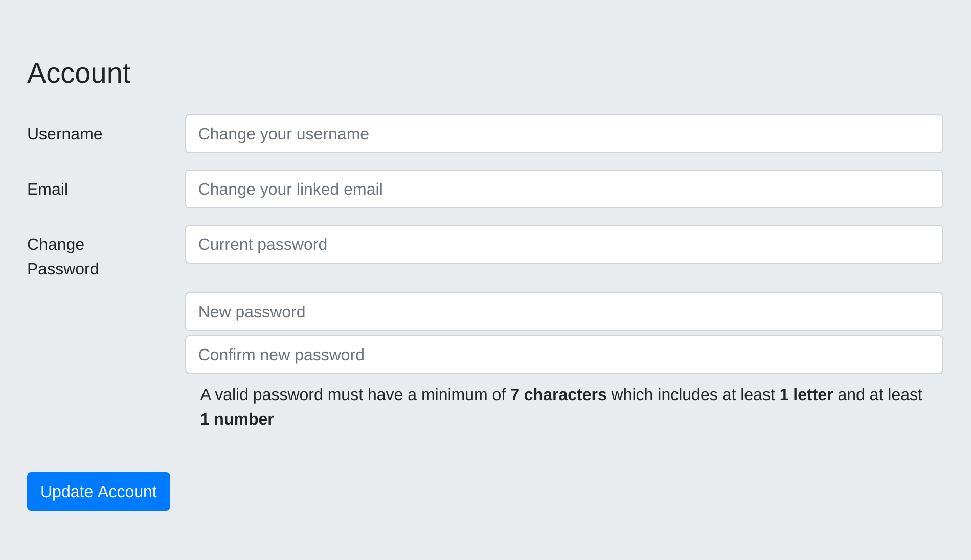The width and height of the screenshot is (971, 560).
Task: Click inside the username field placeholder text
Action: [283, 134]
